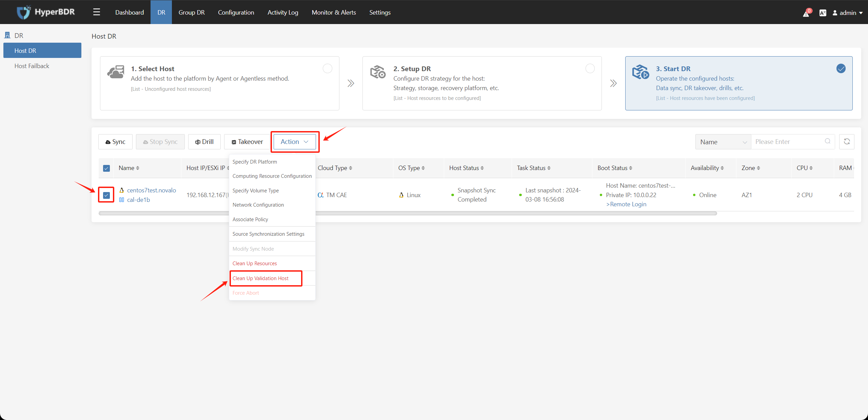Open the Activity Log tab
The width and height of the screenshot is (868, 420).
[x=283, y=12]
